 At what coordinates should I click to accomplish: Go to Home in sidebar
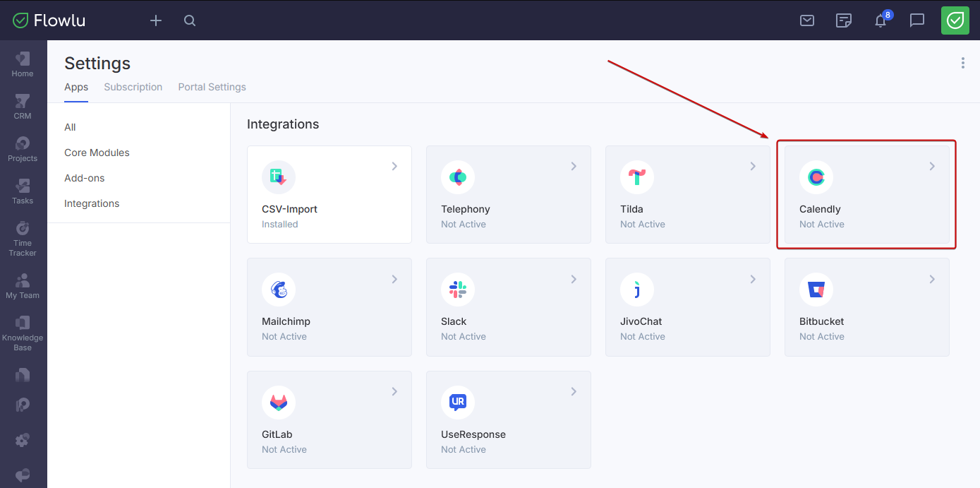pos(23,64)
